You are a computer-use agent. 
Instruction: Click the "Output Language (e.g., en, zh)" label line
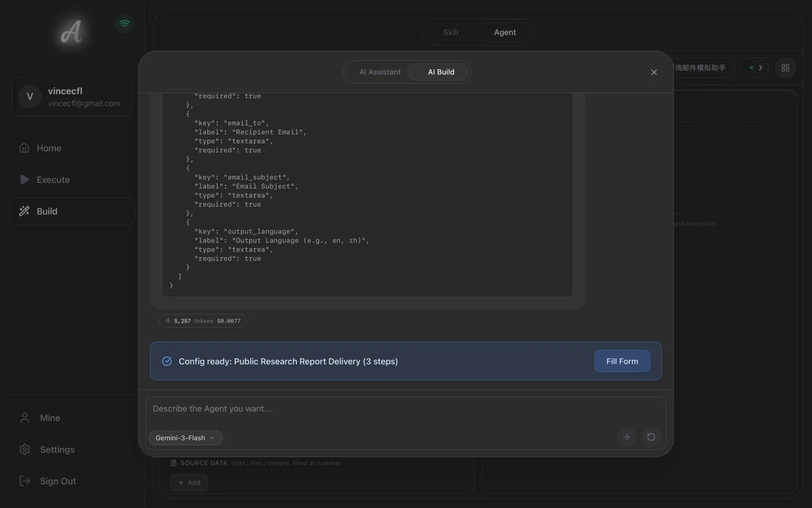coord(282,241)
